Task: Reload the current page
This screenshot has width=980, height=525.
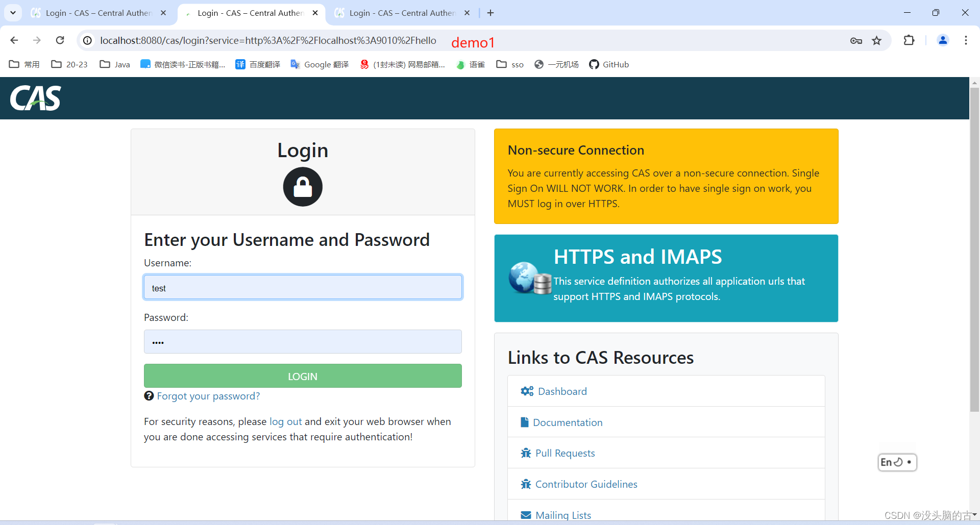Action: [60, 40]
